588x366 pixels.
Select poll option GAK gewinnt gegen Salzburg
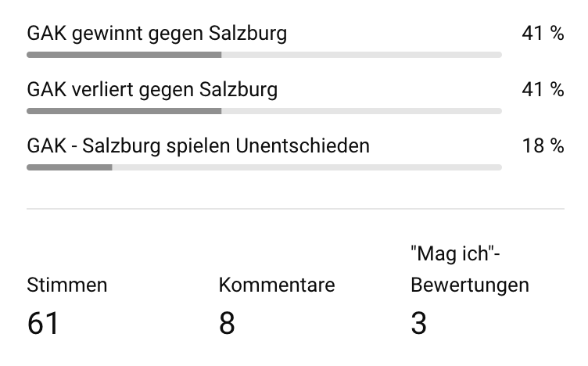click(x=156, y=34)
